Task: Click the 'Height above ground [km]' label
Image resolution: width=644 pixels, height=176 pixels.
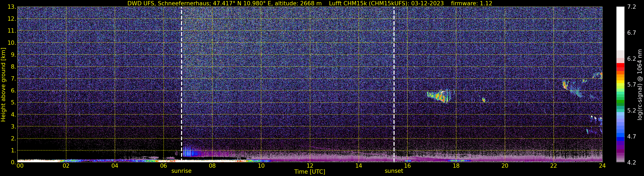Action: coord(3,85)
